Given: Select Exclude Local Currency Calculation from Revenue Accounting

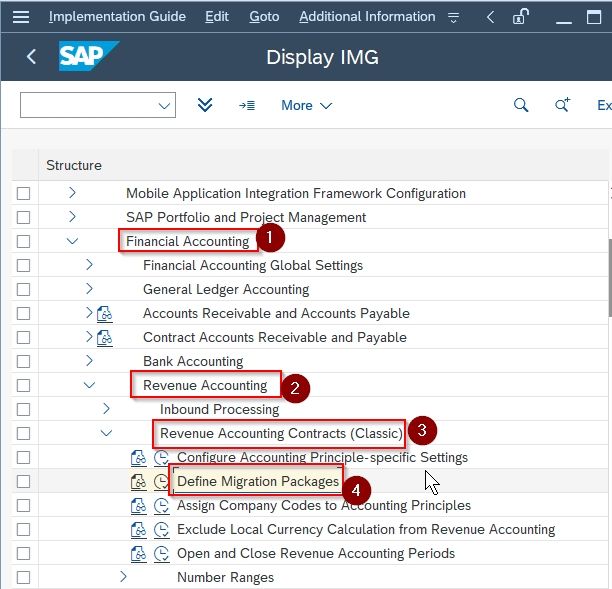Looking at the screenshot, I should point(366,530).
